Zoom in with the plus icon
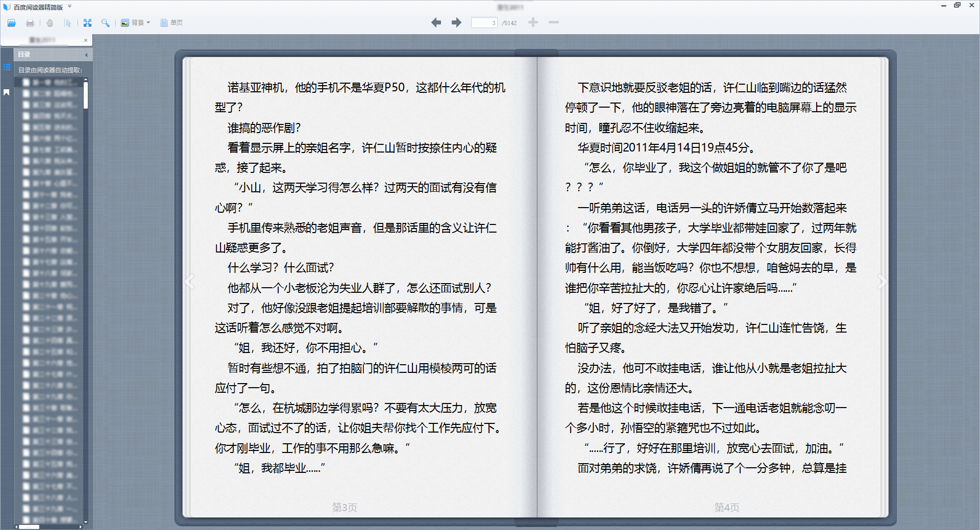This screenshot has height=530, width=980. 533,22
